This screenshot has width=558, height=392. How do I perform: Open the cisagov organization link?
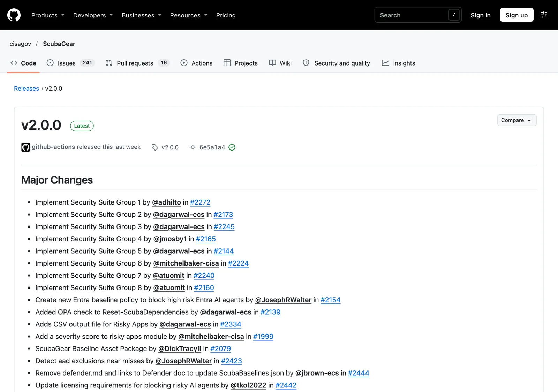click(20, 44)
